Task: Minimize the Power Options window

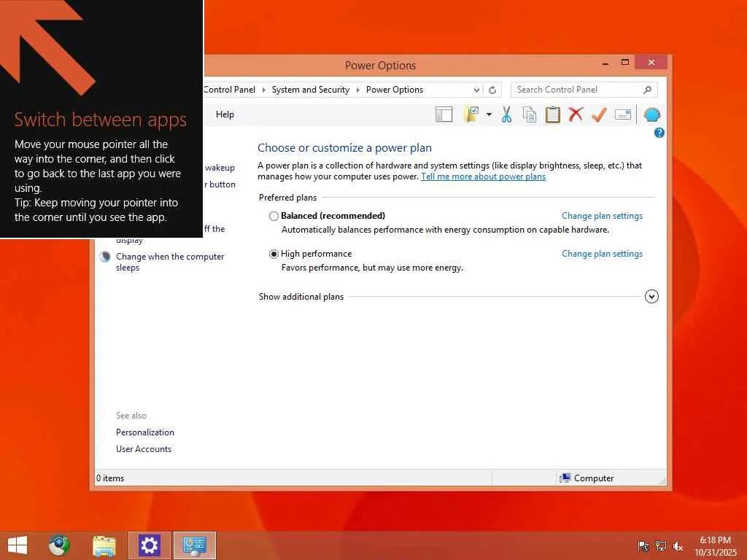Action: [x=605, y=63]
